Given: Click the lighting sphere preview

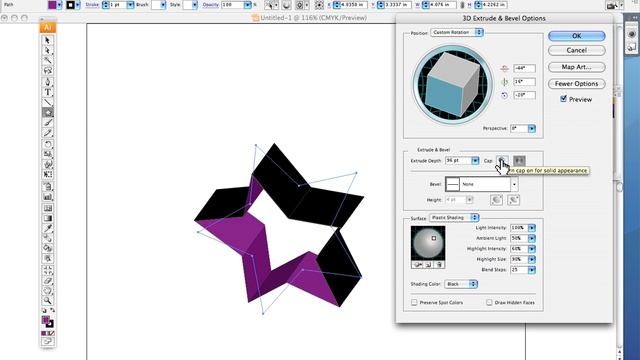Looking at the screenshot, I should [x=428, y=243].
